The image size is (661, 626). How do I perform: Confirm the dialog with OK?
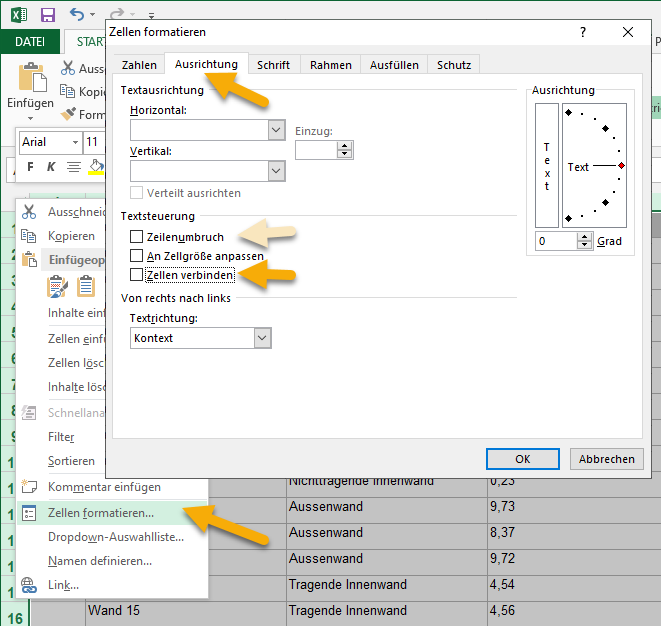pos(522,459)
